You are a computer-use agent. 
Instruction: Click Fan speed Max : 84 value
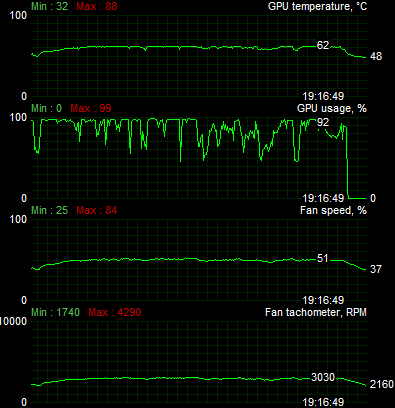tap(97, 210)
